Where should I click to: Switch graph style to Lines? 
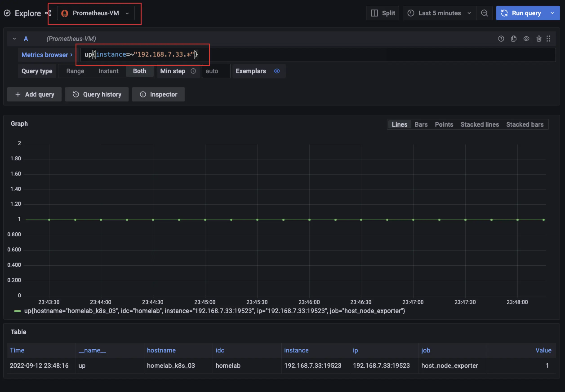[400, 125]
